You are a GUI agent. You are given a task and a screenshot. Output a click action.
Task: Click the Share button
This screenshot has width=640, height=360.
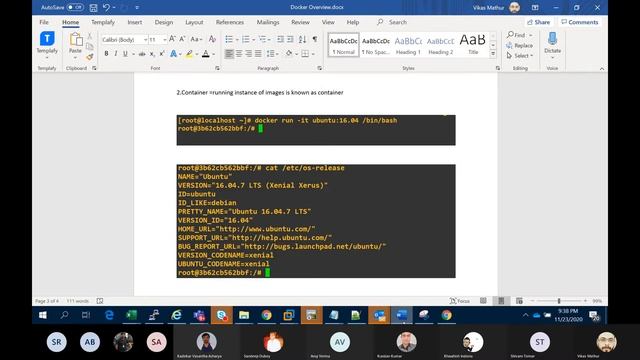(x=538, y=22)
